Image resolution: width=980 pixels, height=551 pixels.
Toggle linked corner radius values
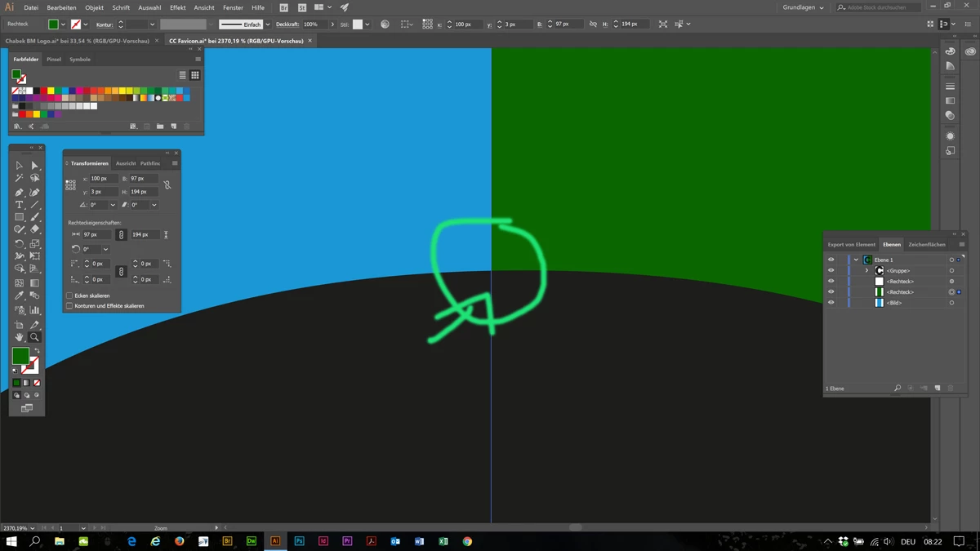pyautogui.click(x=122, y=271)
